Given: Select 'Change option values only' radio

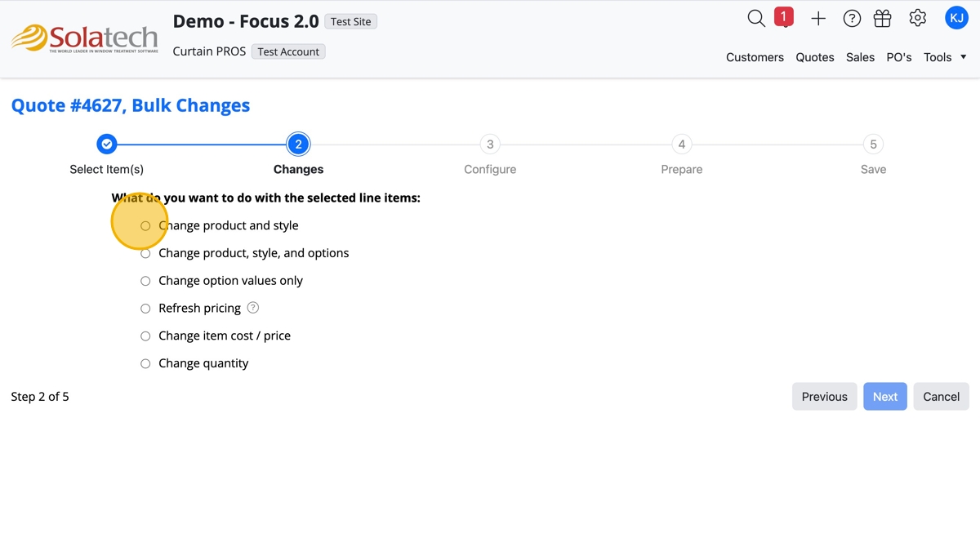Looking at the screenshot, I should (145, 281).
